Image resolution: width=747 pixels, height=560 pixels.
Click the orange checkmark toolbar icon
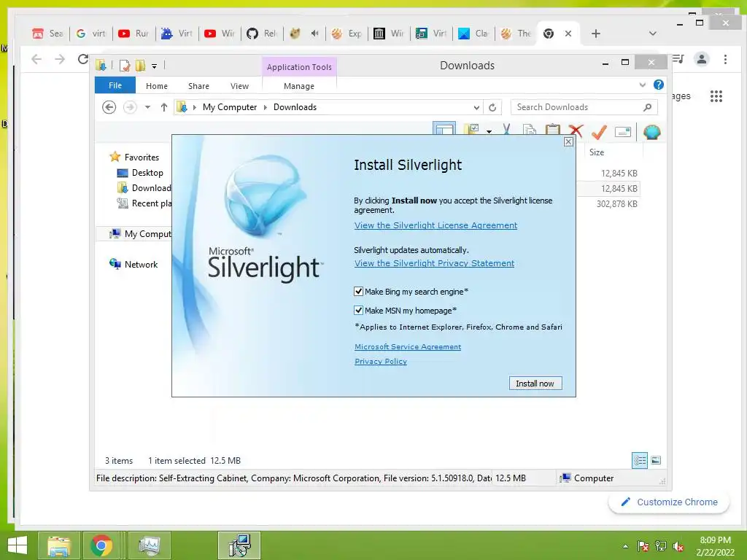tap(599, 132)
